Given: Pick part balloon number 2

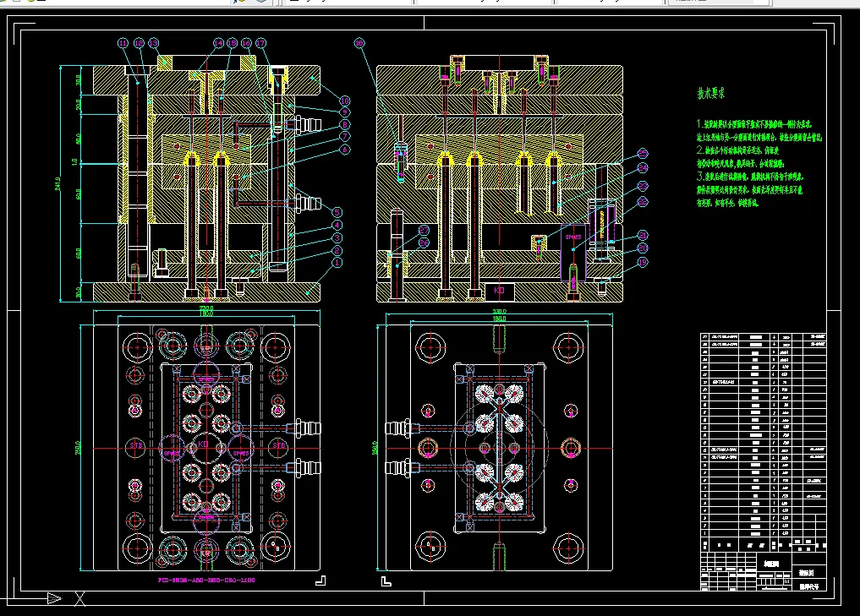Looking at the screenshot, I should coord(337,250).
